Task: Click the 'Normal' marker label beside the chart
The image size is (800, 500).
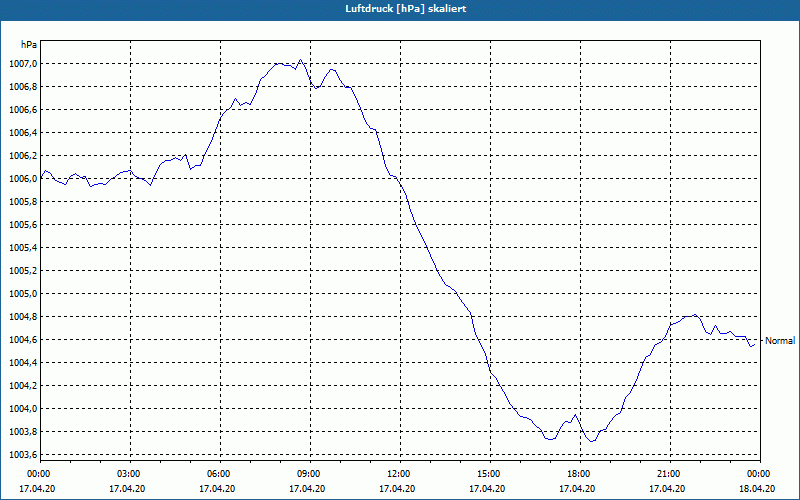Action: click(780, 341)
